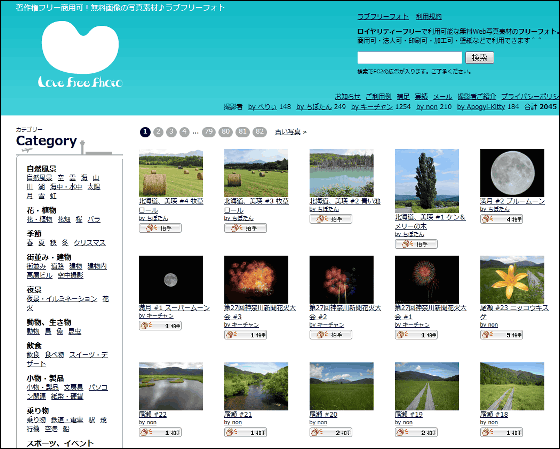
Task: Open the hay roll photo #3 thumbnail
Action: tap(256, 173)
